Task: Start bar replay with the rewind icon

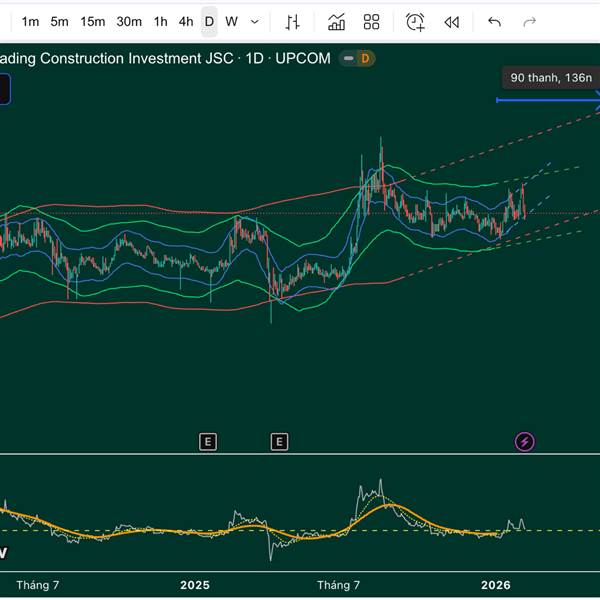Action: pos(452,21)
